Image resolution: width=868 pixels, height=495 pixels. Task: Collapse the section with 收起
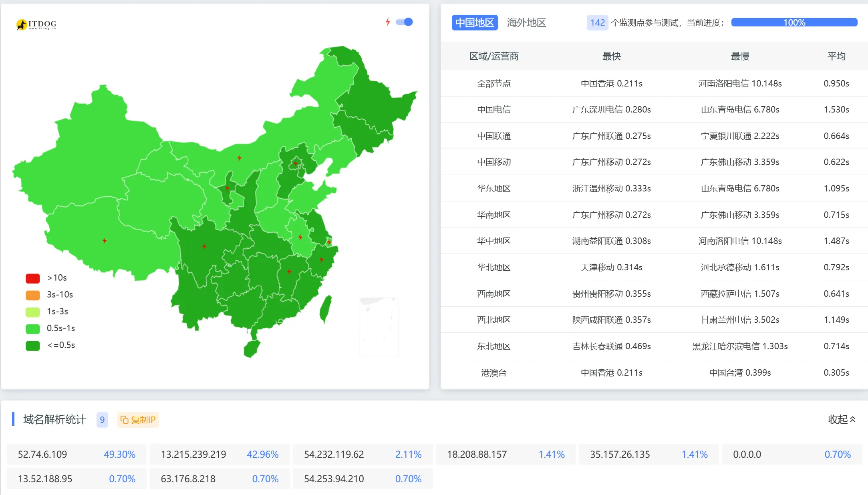[841, 419]
